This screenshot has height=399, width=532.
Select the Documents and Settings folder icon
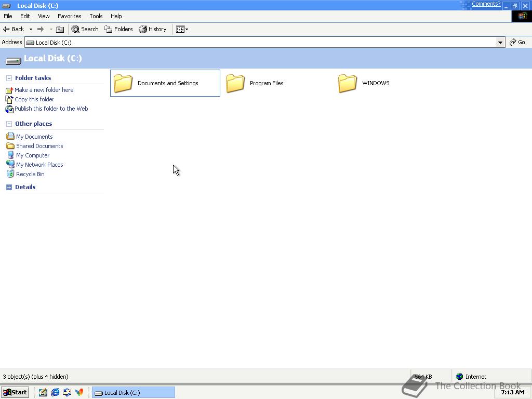(123, 83)
